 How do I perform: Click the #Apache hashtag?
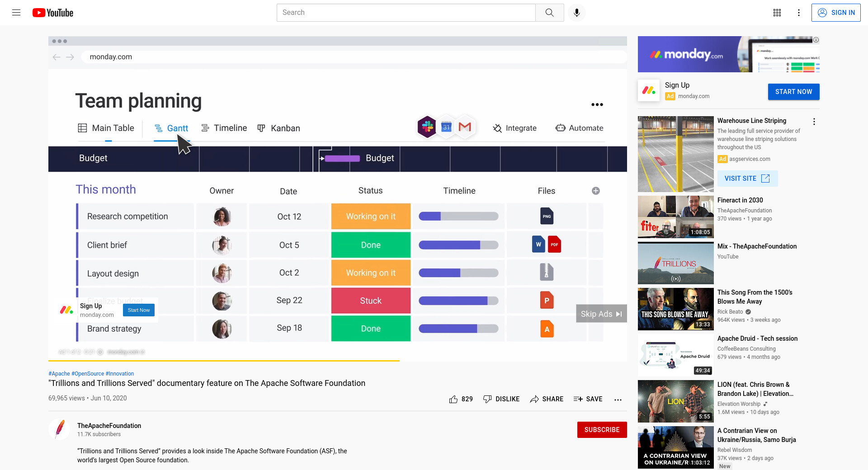[x=59, y=374]
